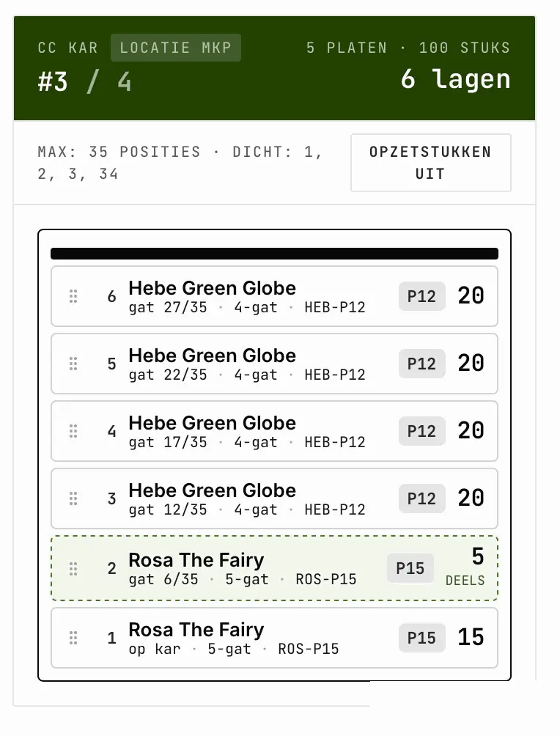Toggle the Opzetstukken Uit button
This screenshot has height=736, width=560.
(x=430, y=163)
